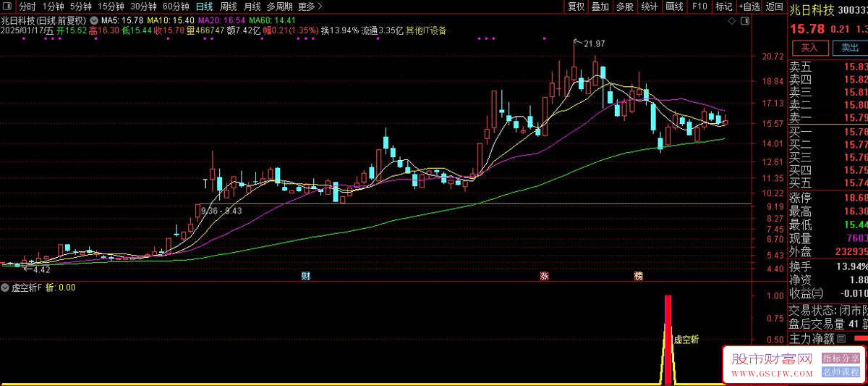
Task: Click the 买入 buy button
Action: coord(810,48)
